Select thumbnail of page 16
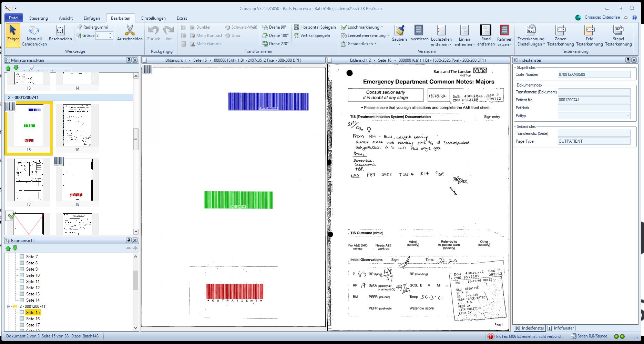Image resolution: width=644 pixels, height=344 pixels. (77, 125)
